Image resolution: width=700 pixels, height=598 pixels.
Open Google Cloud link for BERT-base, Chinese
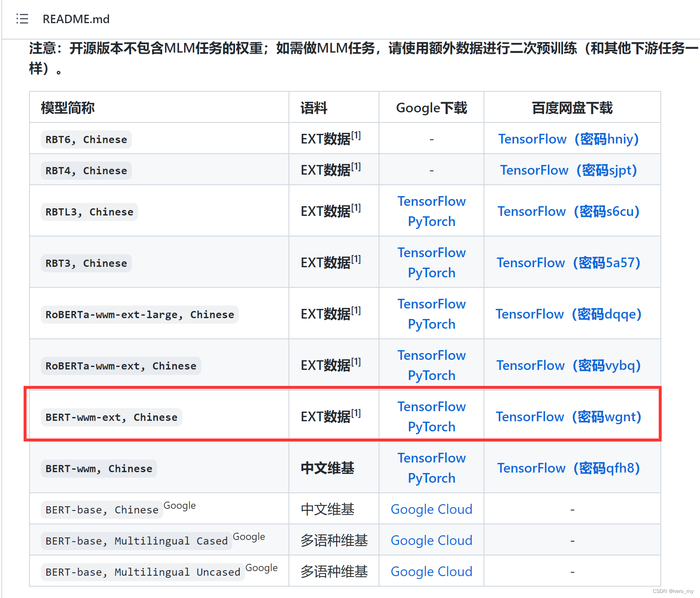[432, 509]
